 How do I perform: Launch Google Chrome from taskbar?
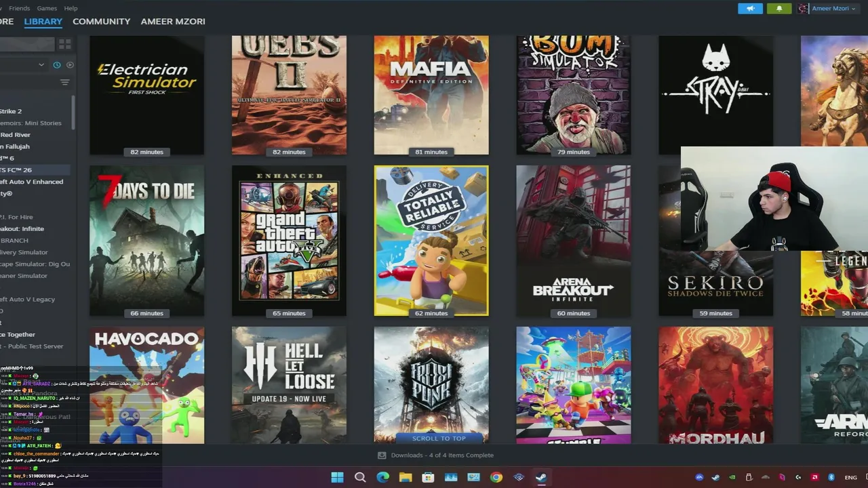tap(496, 477)
